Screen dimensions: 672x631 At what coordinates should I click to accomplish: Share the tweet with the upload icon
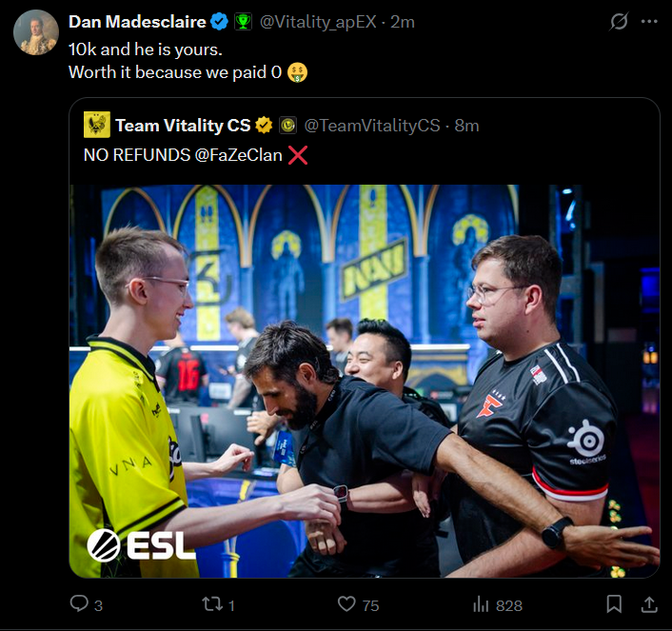tap(649, 604)
